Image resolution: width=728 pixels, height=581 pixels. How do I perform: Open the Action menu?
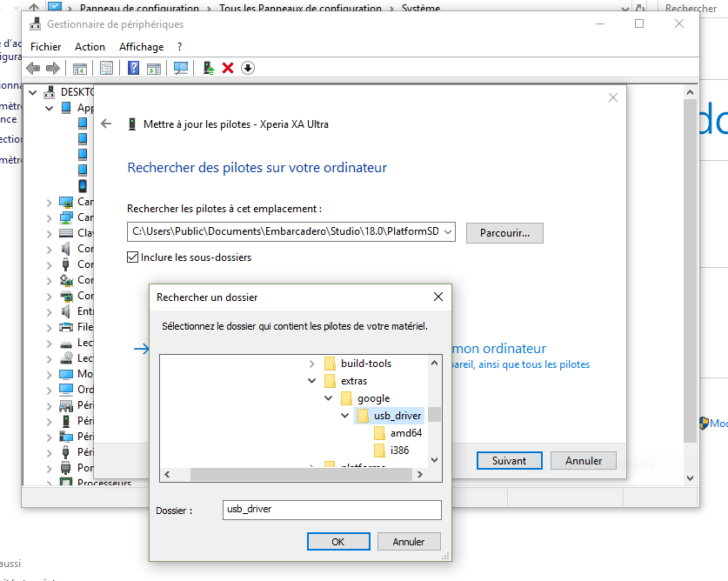click(x=90, y=47)
